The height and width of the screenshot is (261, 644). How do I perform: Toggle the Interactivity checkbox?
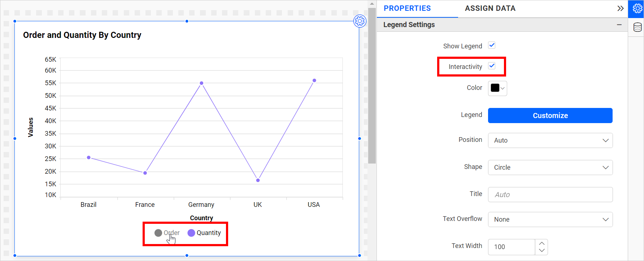pos(492,66)
